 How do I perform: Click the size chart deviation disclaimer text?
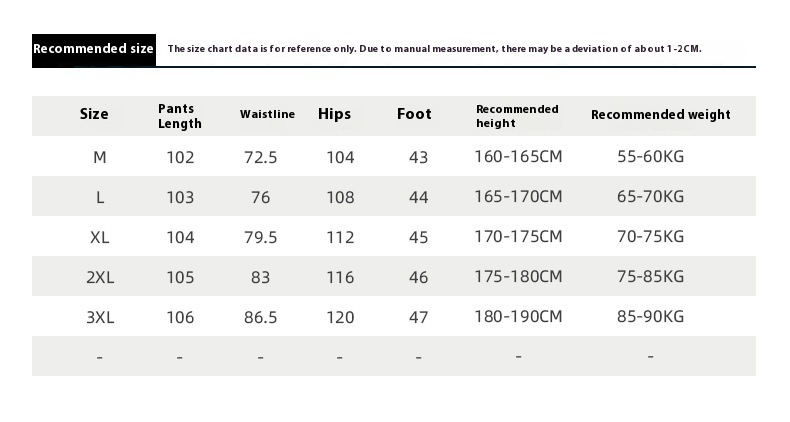tap(434, 49)
